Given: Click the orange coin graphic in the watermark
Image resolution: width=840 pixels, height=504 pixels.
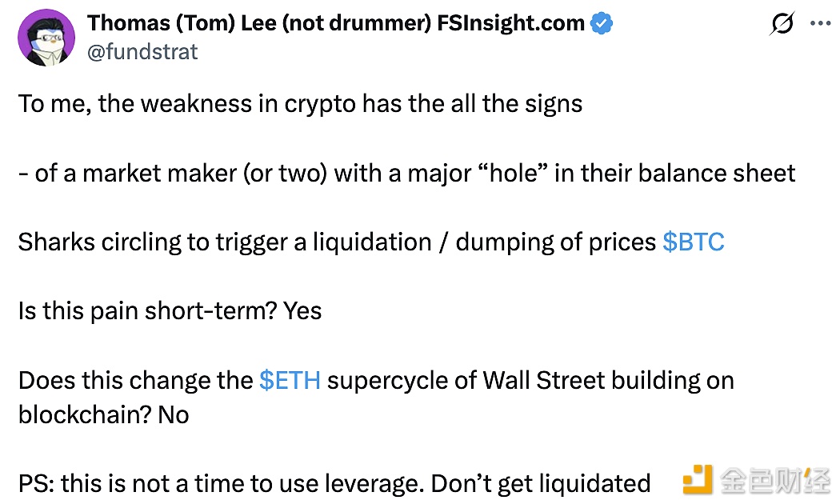Looking at the screenshot, I should pyautogui.click(x=697, y=481).
